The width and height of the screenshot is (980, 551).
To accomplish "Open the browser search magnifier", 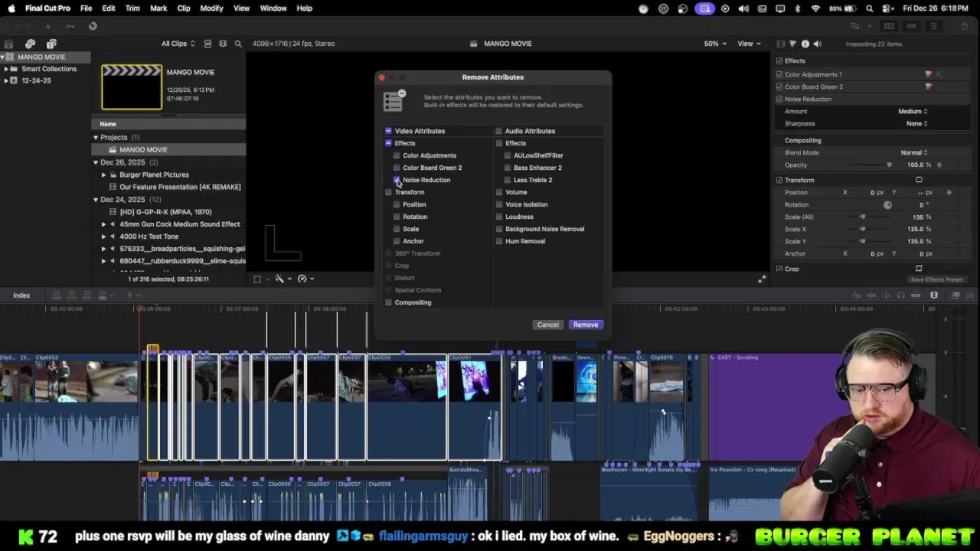I will pos(238,44).
